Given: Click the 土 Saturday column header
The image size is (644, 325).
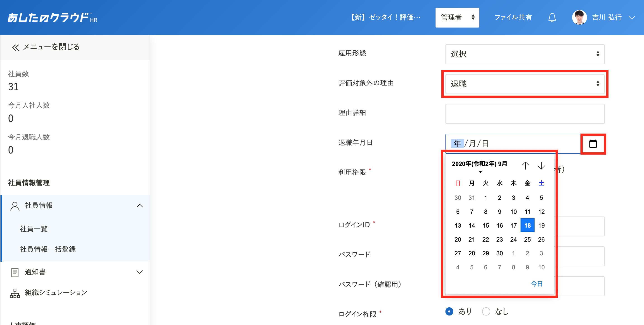Looking at the screenshot, I should coord(541,183).
